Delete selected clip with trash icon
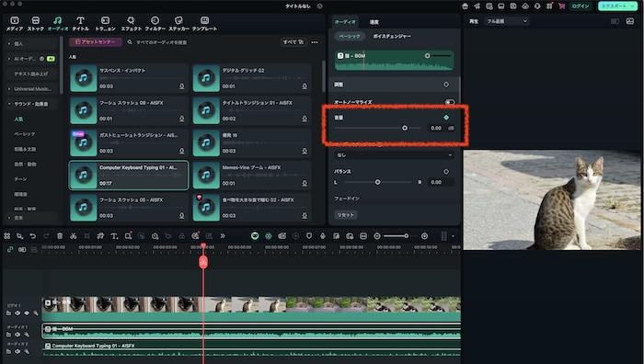This screenshot has height=364, width=644. (x=60, y=236)
